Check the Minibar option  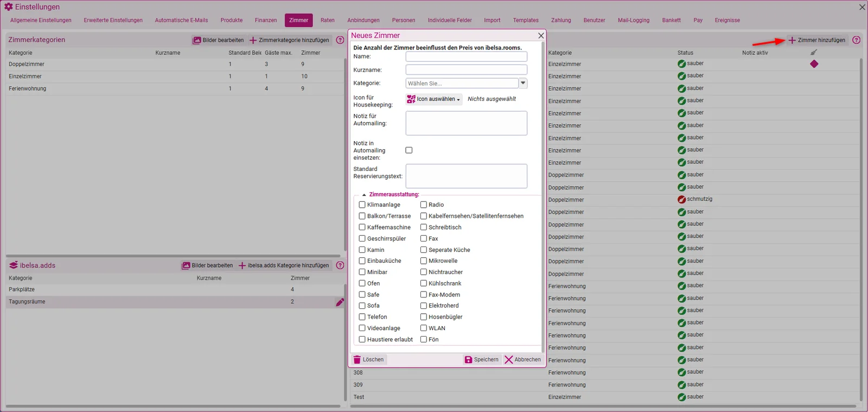click(x=362, y=272)
